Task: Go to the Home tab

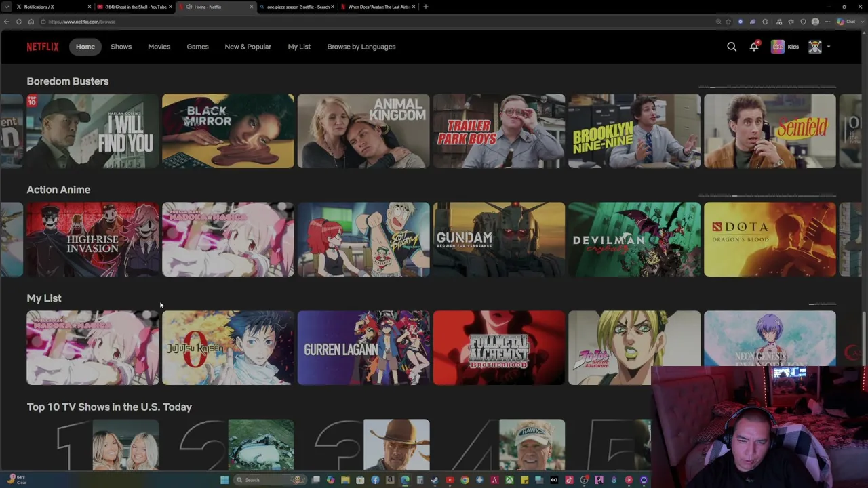Action: click(85, 47)
